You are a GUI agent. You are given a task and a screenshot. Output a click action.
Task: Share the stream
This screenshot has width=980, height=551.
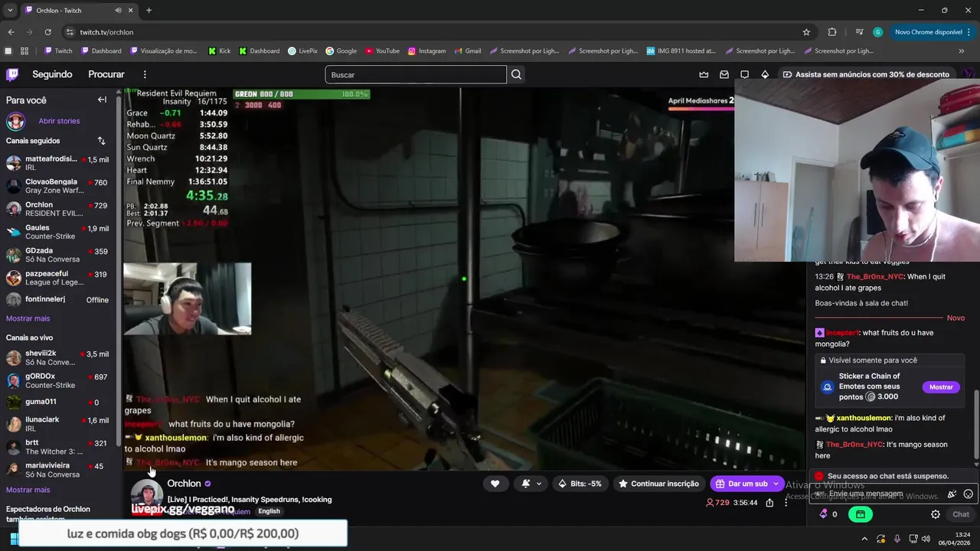[x=769, y=503]
